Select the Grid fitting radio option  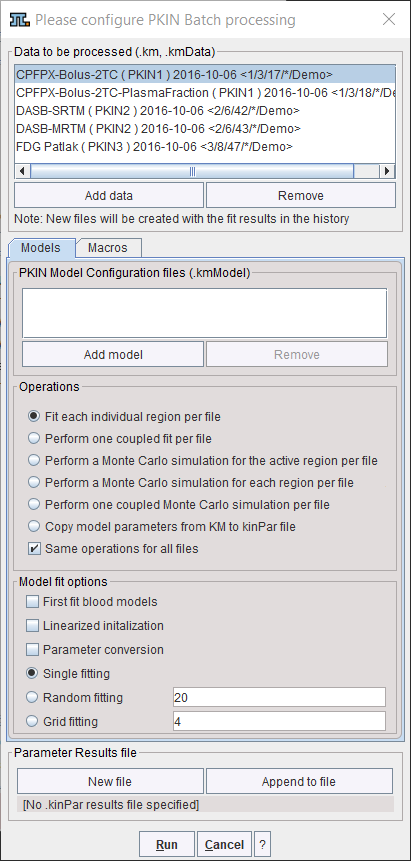[33, 721]
